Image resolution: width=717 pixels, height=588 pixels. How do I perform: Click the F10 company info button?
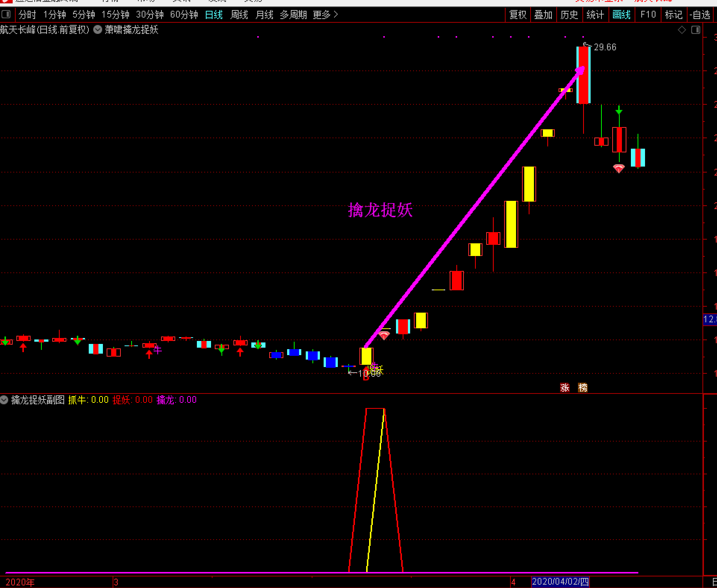(x=648, y=15)
